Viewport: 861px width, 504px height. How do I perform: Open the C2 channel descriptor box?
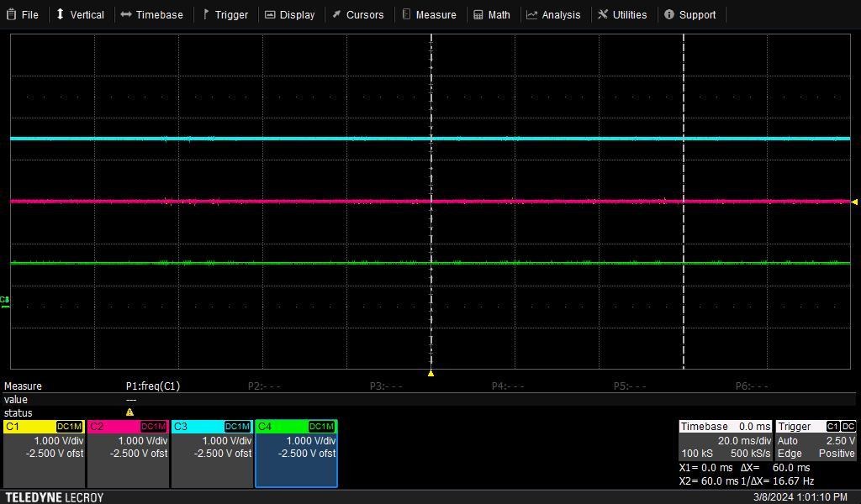(x=128, y=453)
